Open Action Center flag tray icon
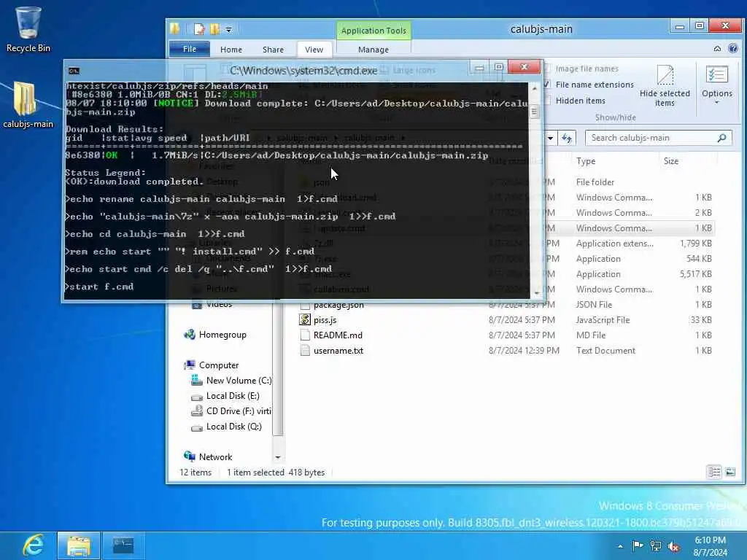This screenshot has height=560, width=747. point(638,545)
